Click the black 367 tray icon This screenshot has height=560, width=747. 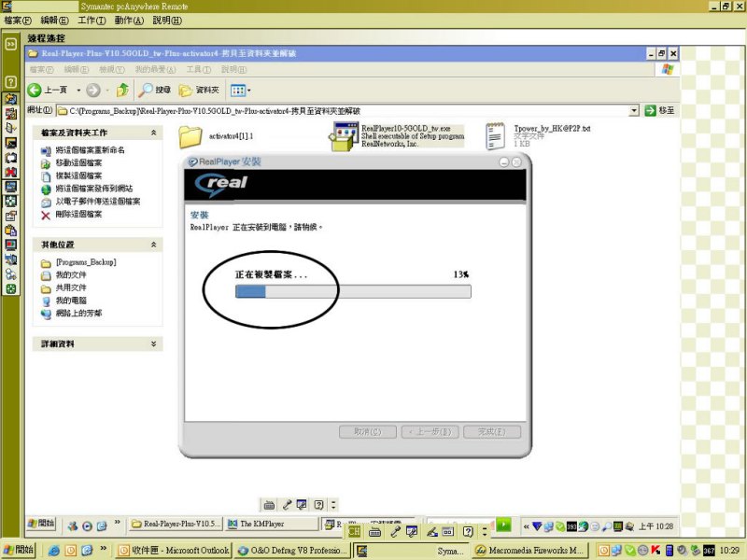pos(709,550)
